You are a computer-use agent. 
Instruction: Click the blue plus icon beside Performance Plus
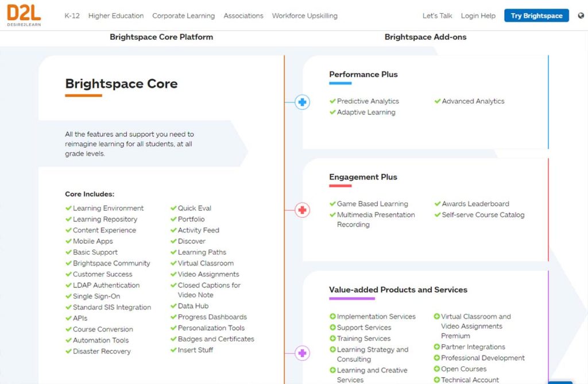pos(302,102)
